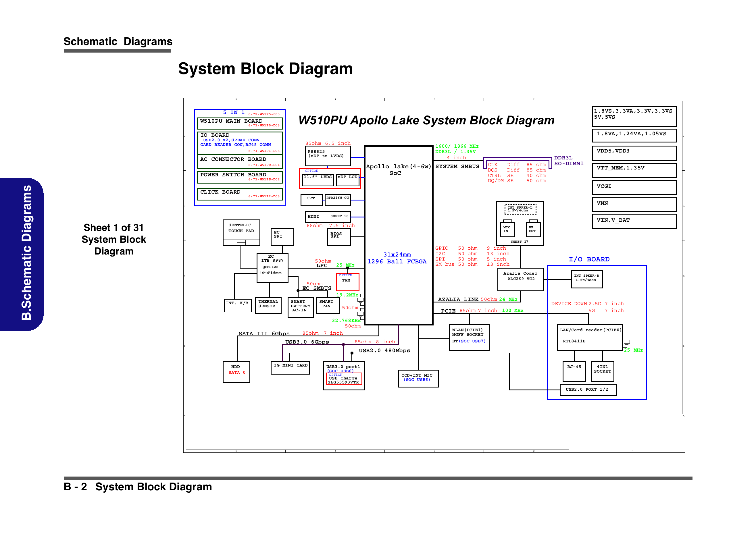Click the EC ITE 8987 chip block

coord(272,267)
